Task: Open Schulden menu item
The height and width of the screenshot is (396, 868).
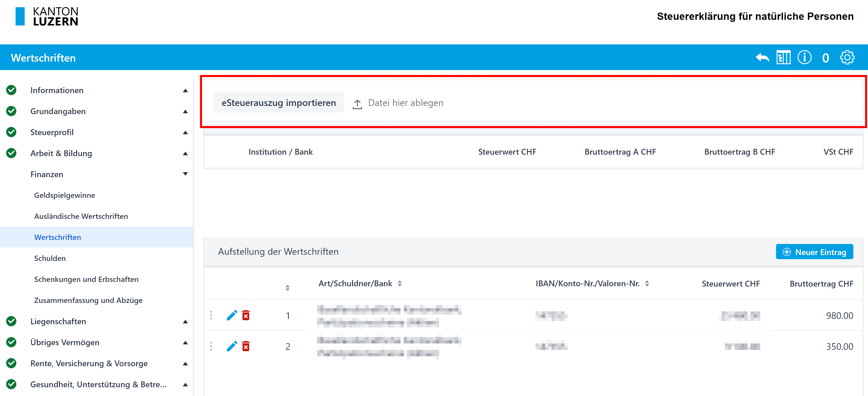Action: point(50,258)
